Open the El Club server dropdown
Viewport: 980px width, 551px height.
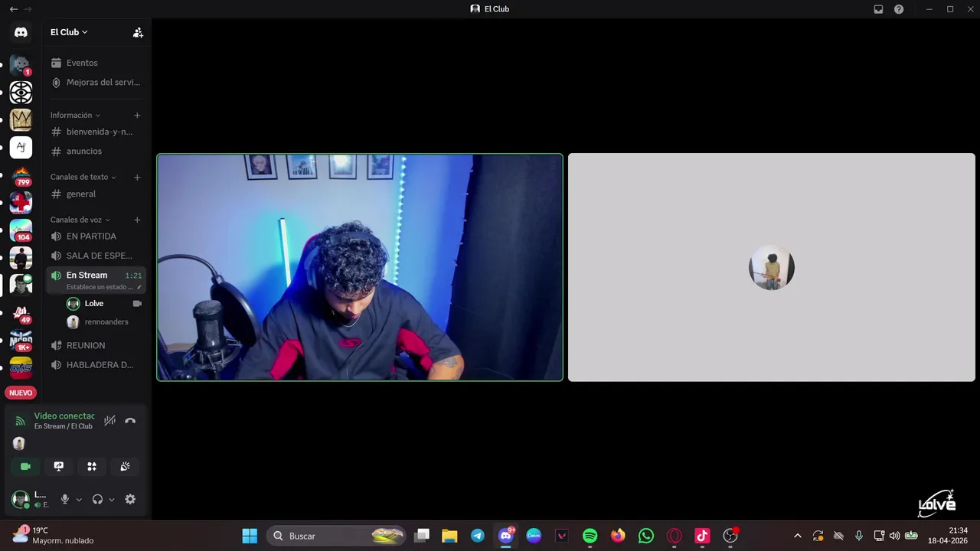click(69, 32)
